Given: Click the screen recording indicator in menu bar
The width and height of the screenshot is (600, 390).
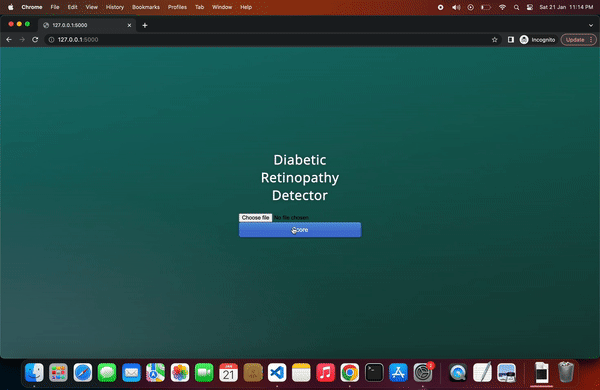Looking at the screenshot, I should 440,7.
